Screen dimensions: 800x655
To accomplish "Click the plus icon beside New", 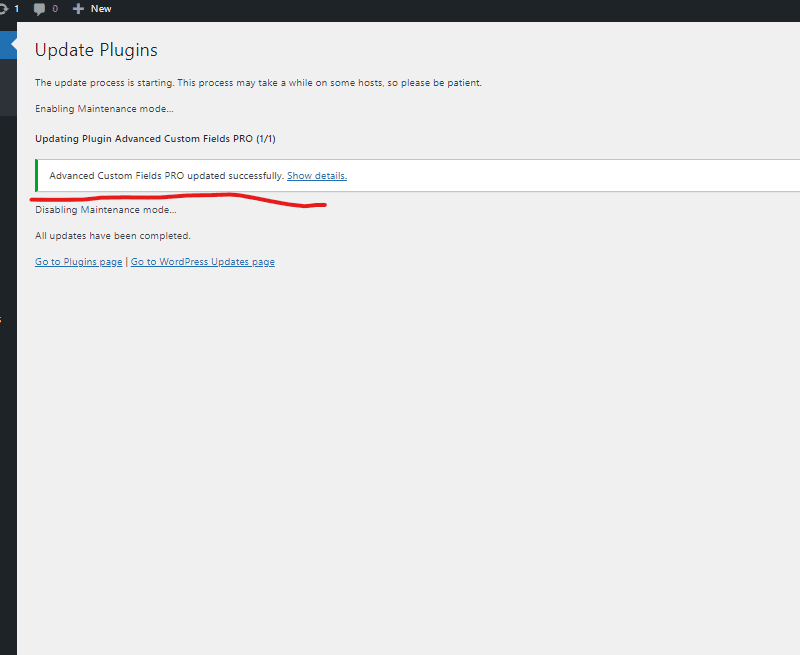I will tap(78, 9).
